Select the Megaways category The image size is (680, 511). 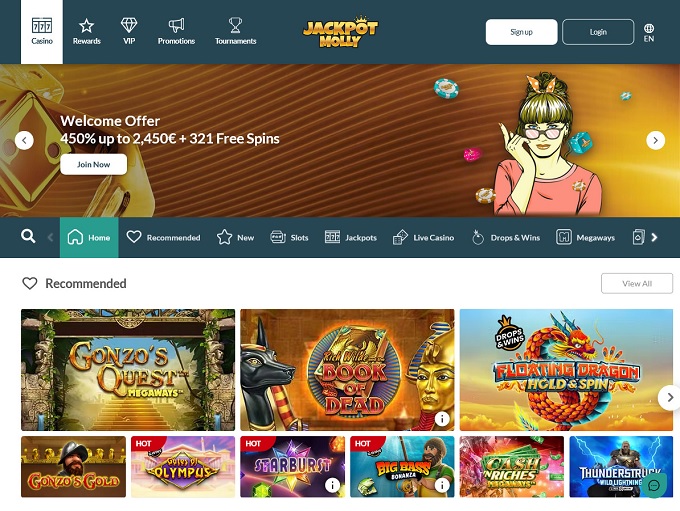pos(585,237)
